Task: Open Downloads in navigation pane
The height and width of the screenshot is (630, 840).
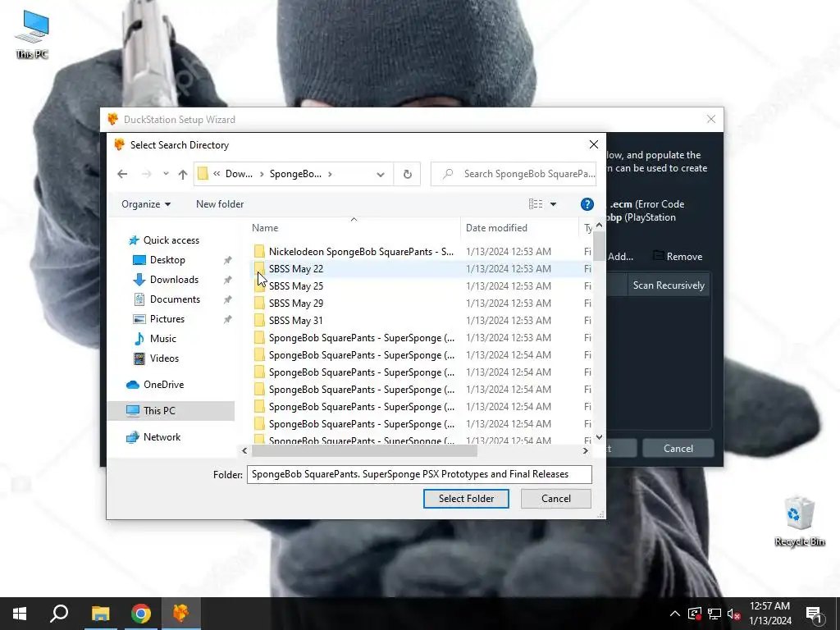Action: pyautogui.click(x=174, y=280)
